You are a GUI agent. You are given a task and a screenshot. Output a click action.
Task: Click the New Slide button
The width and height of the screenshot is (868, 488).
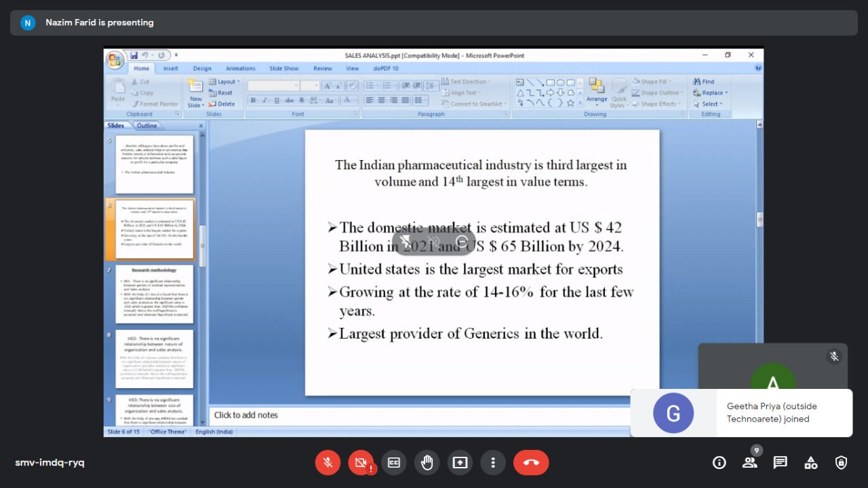pyautogui.click(x=195, y=93)
